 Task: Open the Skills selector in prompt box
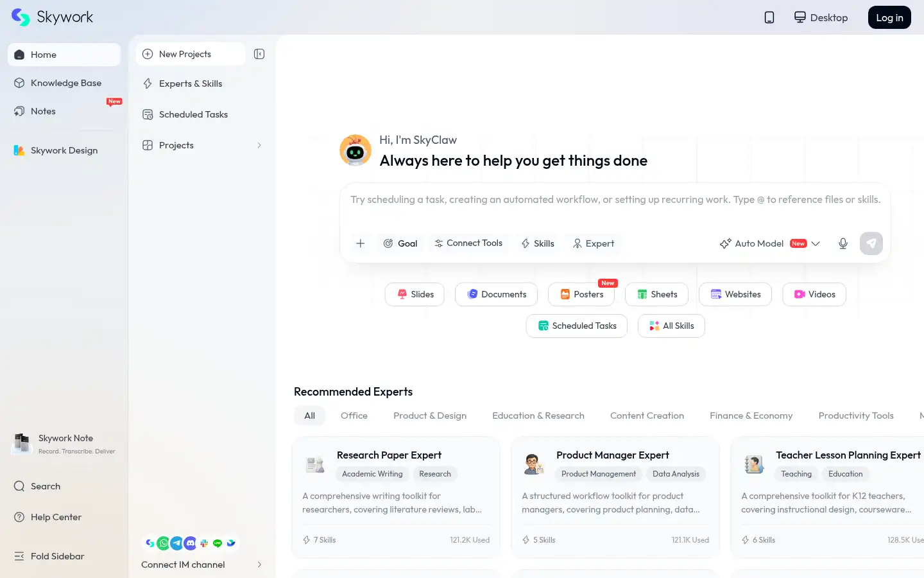[538, 243]
